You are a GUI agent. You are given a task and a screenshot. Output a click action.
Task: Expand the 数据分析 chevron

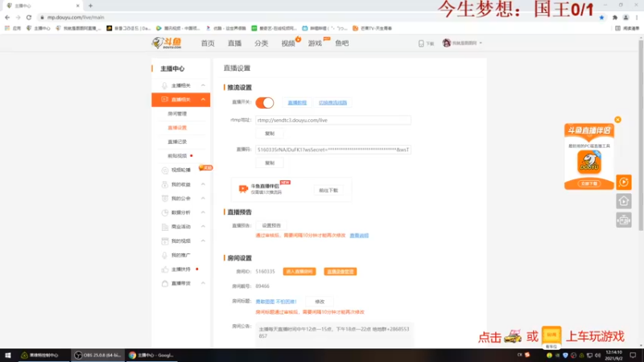203,212
